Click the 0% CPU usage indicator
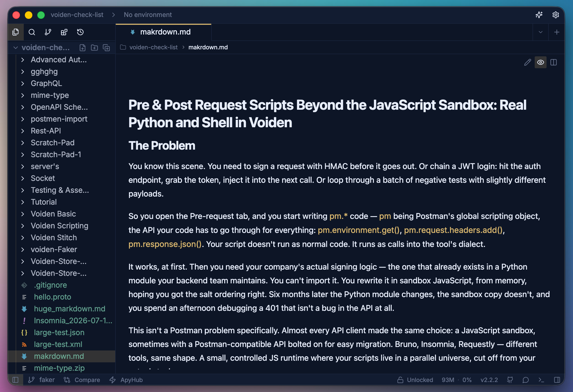Screen dimensions: 573x392 467,380
